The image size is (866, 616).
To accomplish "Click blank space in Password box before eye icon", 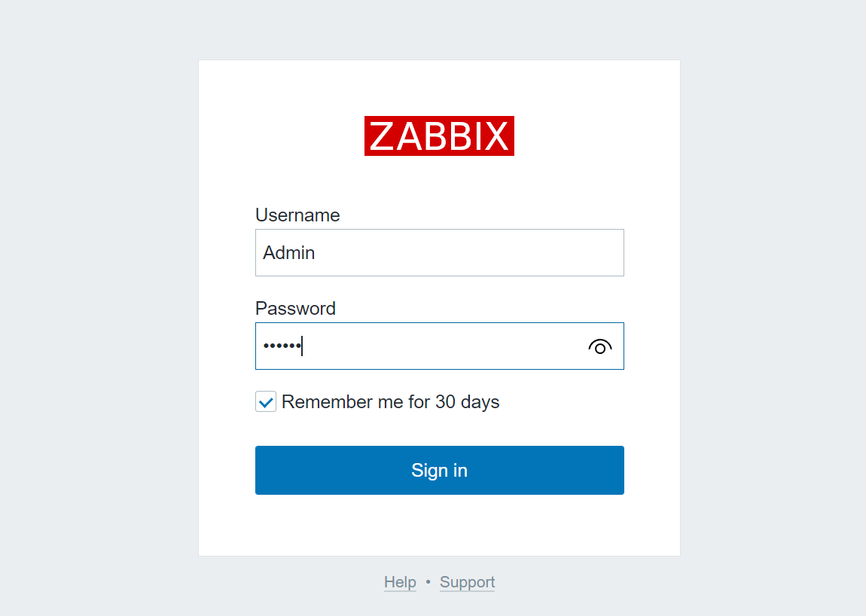I will tap(442, 346).
